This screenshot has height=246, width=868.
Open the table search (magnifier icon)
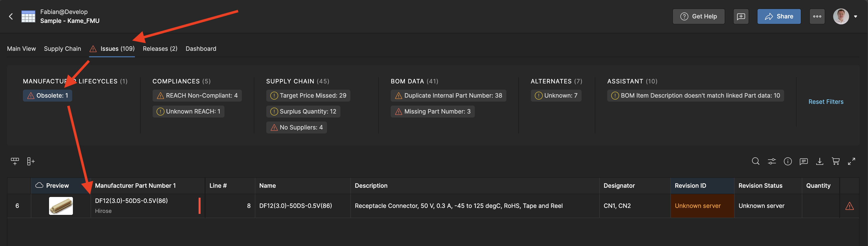click(x=756, y=161)
